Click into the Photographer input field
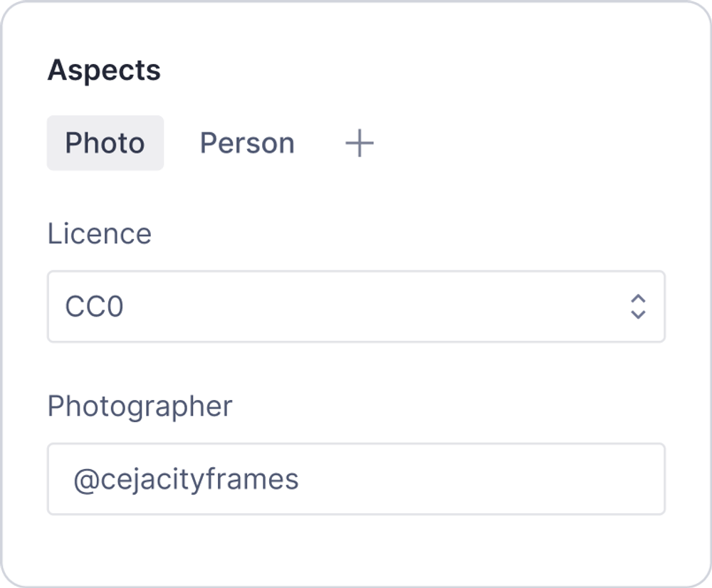This screenshot has width=712, height=588. click(356, 479)
